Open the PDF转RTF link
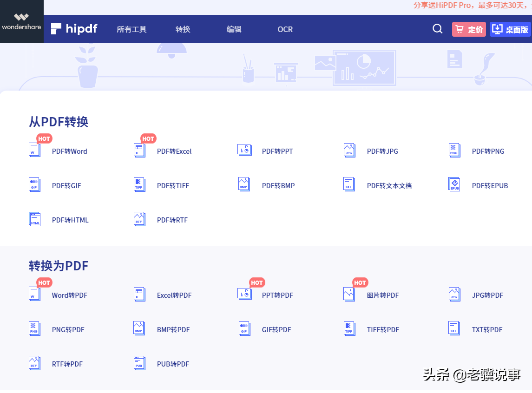This screenshot has height=393, width=532. 172,220
